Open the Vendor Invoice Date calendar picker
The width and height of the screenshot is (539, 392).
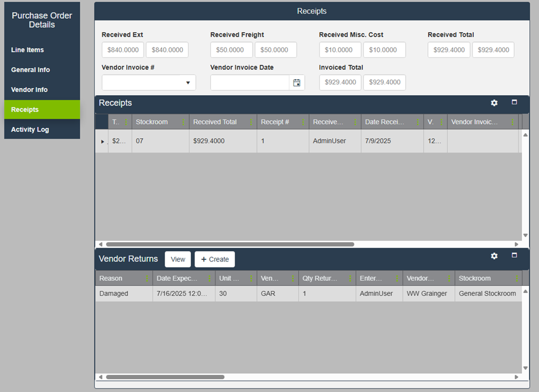pyautogui.click(x=297, y=83)
